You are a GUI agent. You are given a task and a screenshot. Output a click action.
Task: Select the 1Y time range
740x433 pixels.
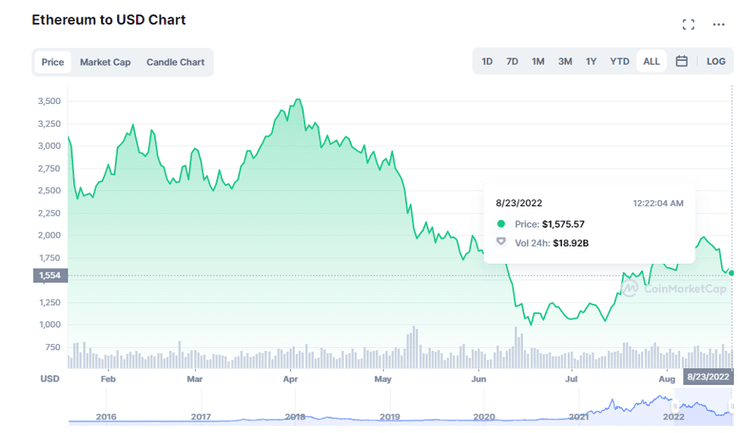(x=591, y=61)
